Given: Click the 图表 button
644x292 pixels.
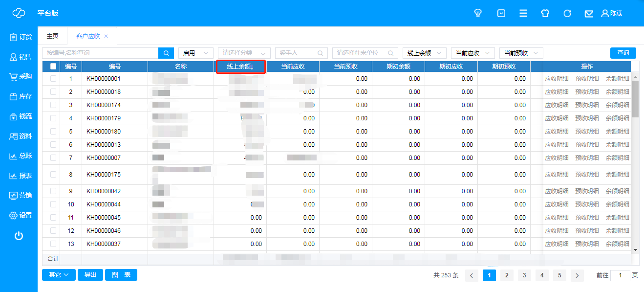Looking at the screenshot, I should coord(121,275).
